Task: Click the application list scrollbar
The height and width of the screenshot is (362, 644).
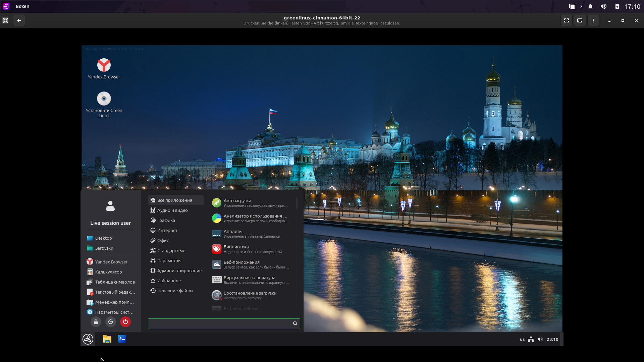Action: click(297, 203)
